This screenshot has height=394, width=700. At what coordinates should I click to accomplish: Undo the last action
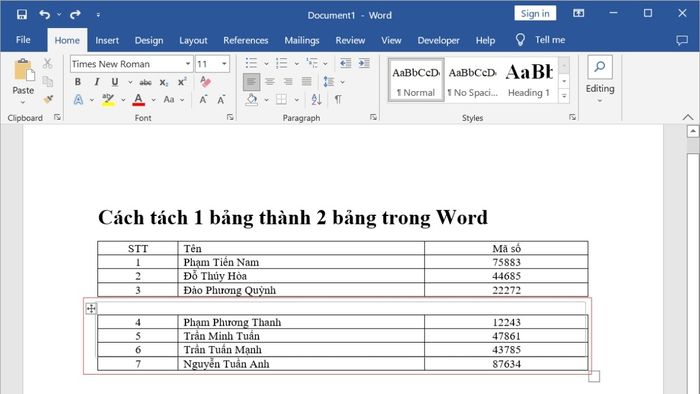pos(45,15)
